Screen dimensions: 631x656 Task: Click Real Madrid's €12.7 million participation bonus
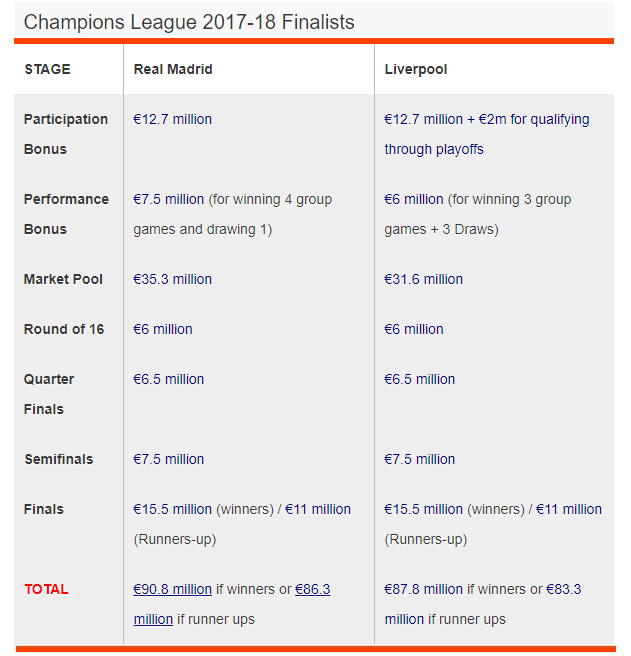click(172, 119)
